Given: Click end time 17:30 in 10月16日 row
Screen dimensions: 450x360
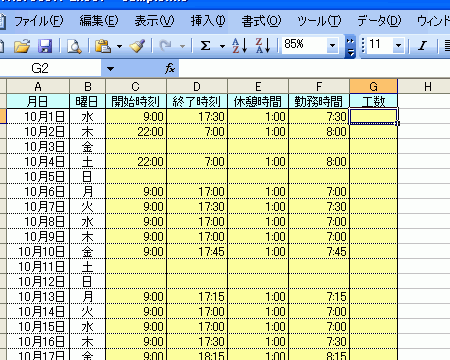Looking at the screenshot, I should point(197,341).
